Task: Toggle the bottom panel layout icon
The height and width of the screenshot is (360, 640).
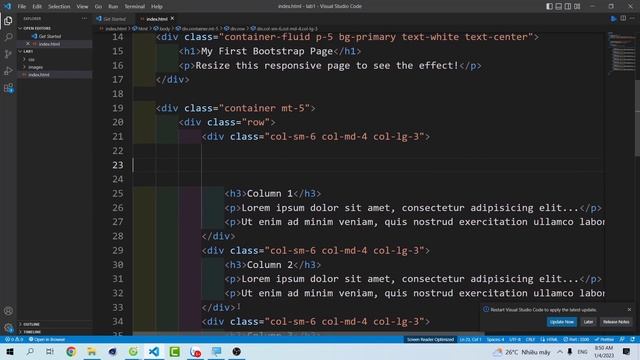Action: (558, 6)
